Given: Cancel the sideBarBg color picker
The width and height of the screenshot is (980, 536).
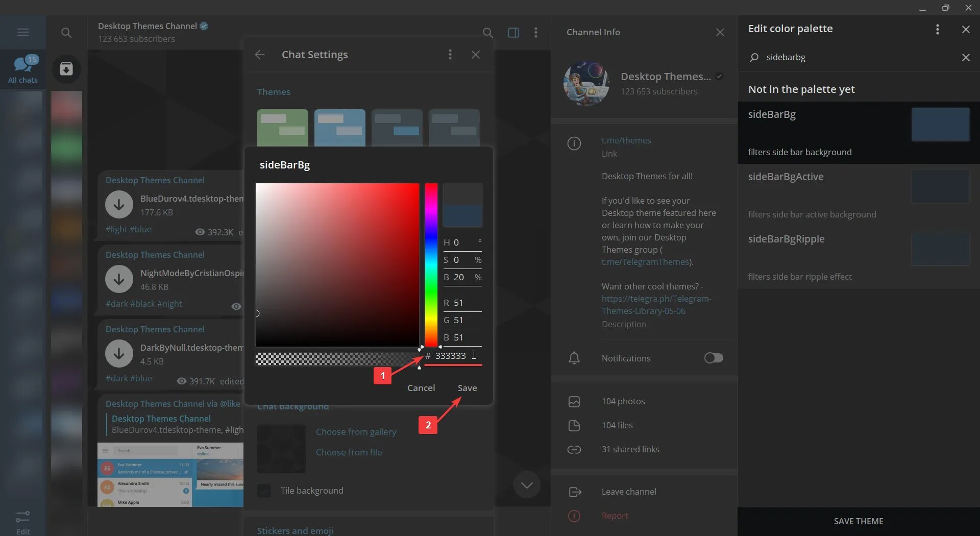Looking at the screenshot, I should [421, 388].
